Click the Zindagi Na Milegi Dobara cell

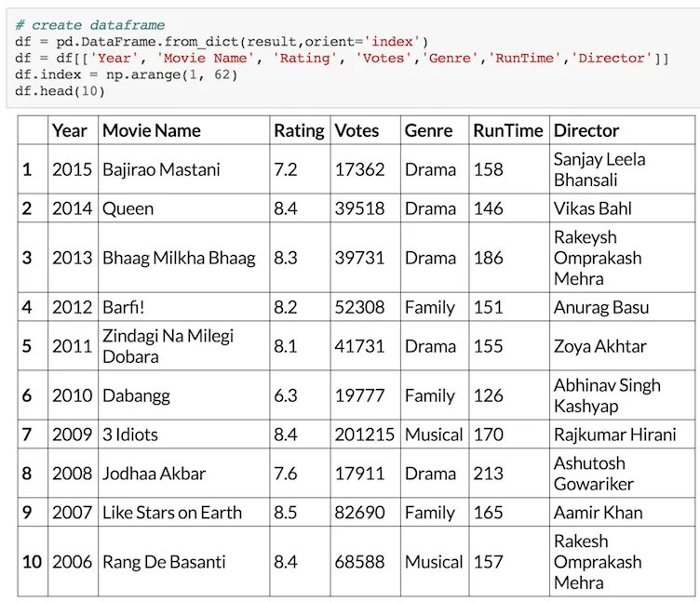tap(168, 346)
